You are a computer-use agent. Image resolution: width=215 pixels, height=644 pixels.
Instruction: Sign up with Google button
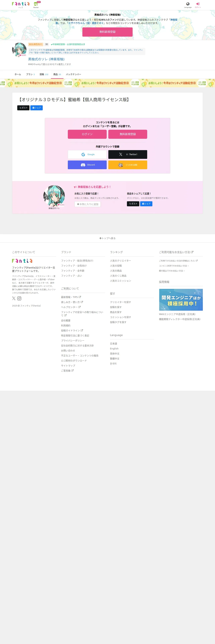[87, 154]
